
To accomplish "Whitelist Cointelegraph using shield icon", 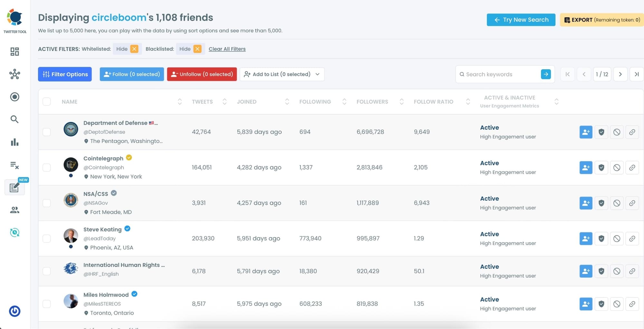I will [601, 168].
